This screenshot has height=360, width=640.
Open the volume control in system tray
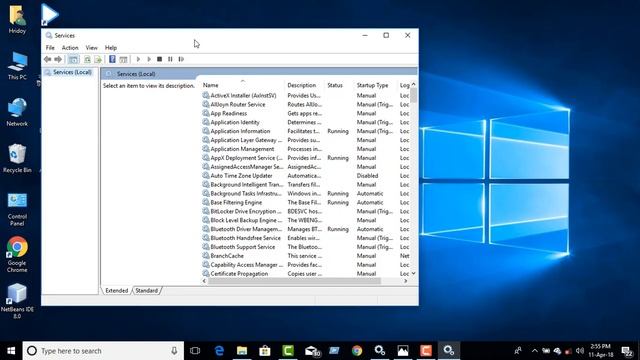click(580, 351)
